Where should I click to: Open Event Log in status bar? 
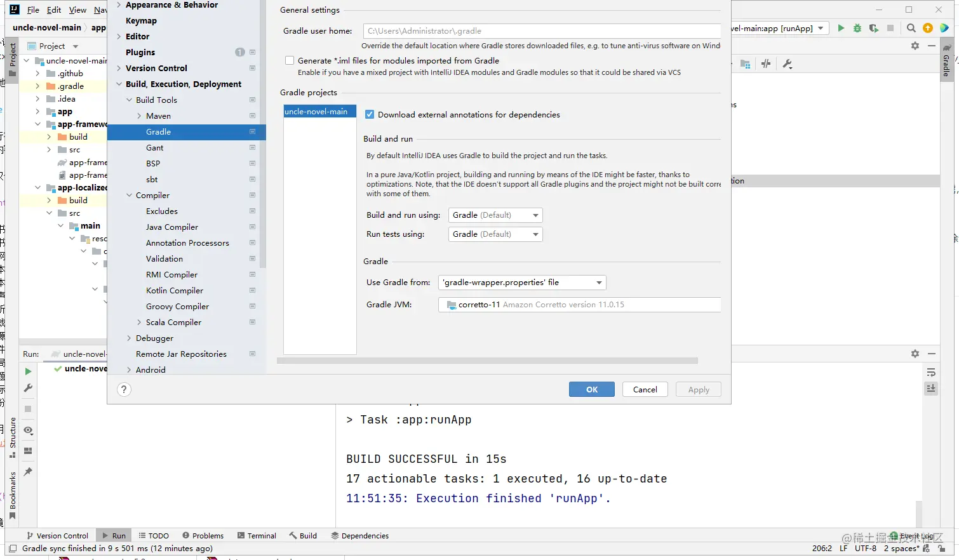(x=912, y=537)
